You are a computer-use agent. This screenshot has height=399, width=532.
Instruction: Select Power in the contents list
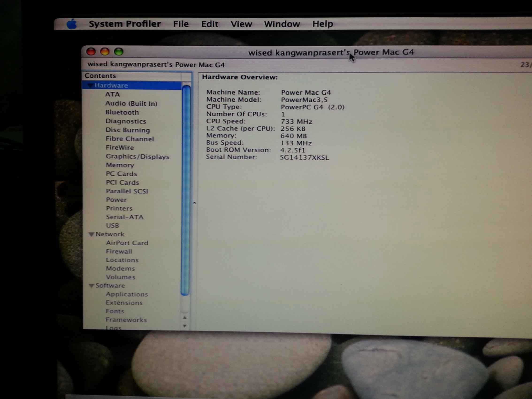point(116,200)
